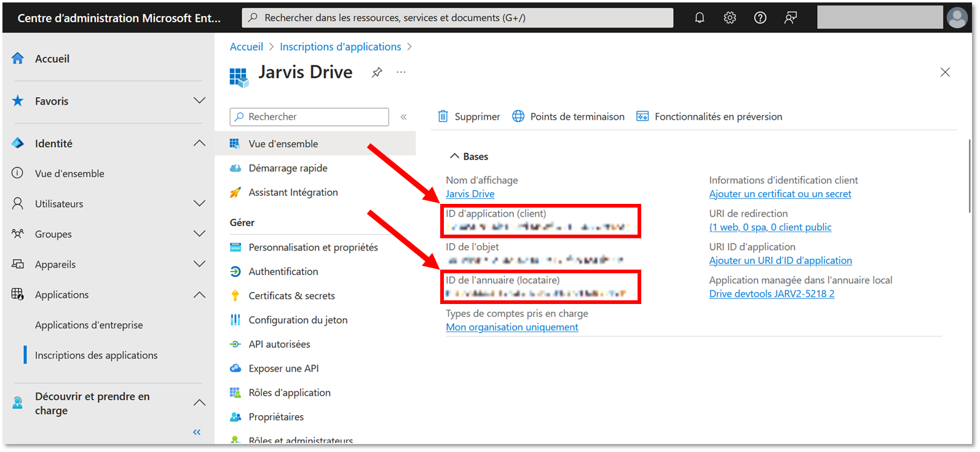Click the Utilisateurs person icon
Screen dimensions: 980x452
(x=18, y=203)
